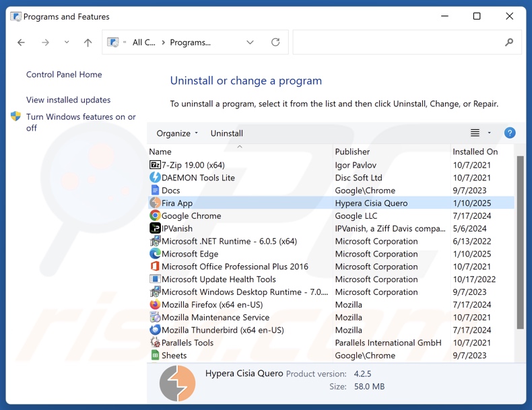Select the 'Parallels Tools' entry

pos(187,343)
